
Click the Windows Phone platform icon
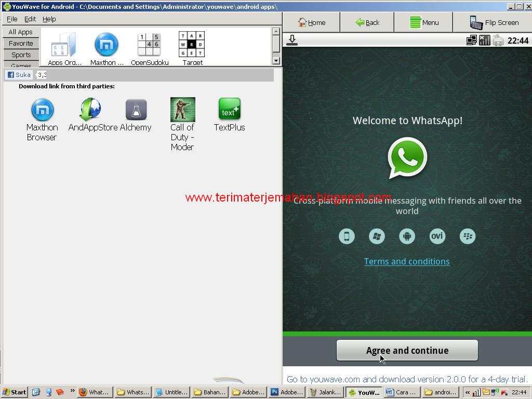[377, 236]
